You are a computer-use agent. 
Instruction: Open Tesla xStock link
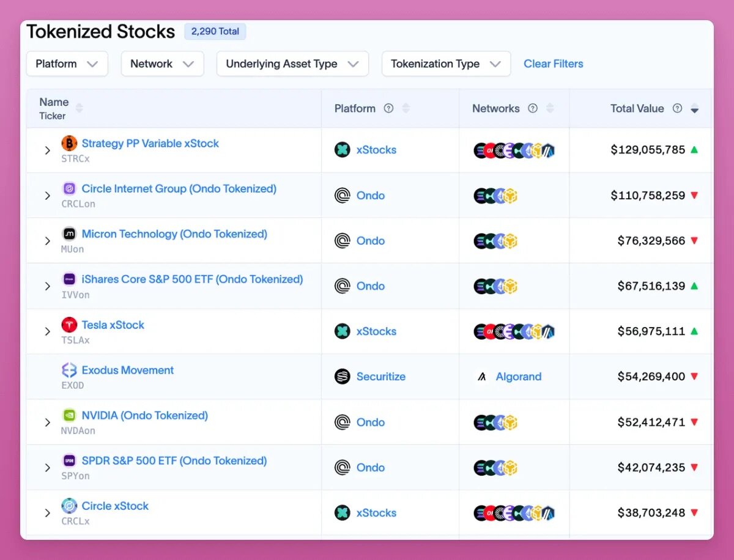[x=113, y=325]
